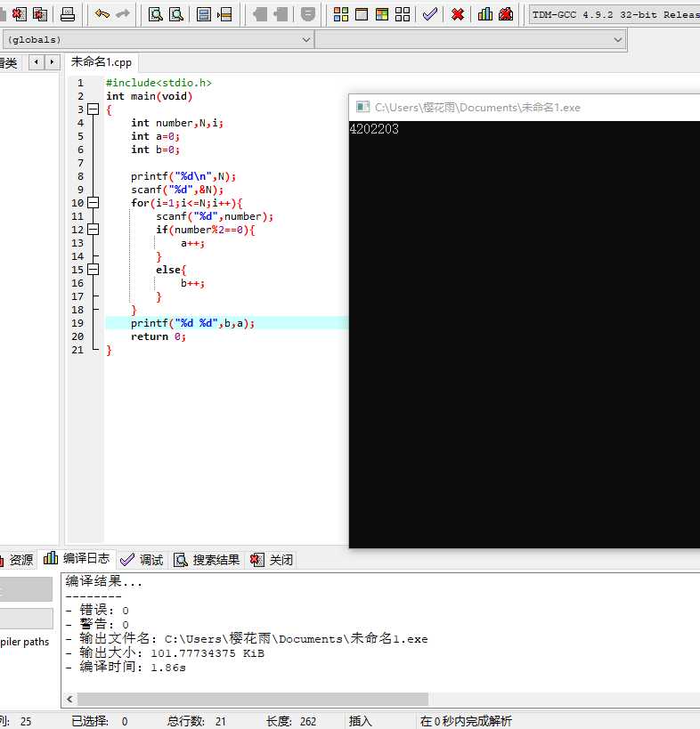
Task: Click the Redo arrow icon
Action: coord(123,14)
